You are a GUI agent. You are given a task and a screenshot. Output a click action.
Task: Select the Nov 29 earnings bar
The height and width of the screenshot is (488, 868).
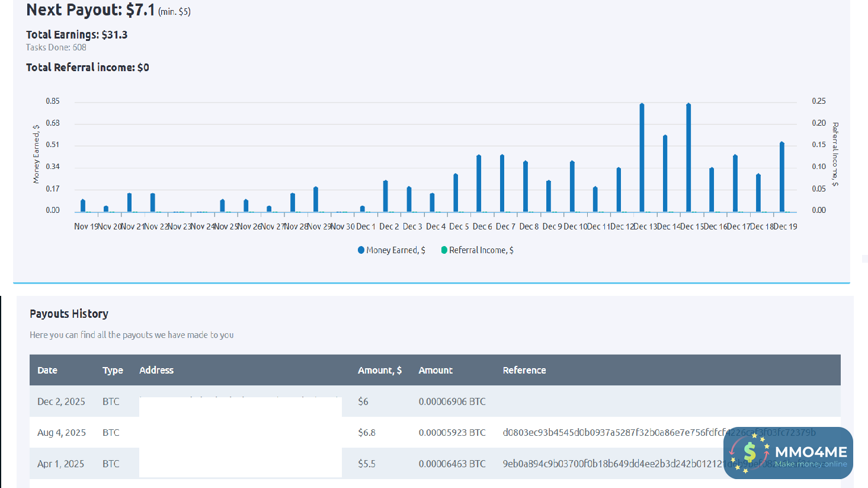tap(316, 199)
